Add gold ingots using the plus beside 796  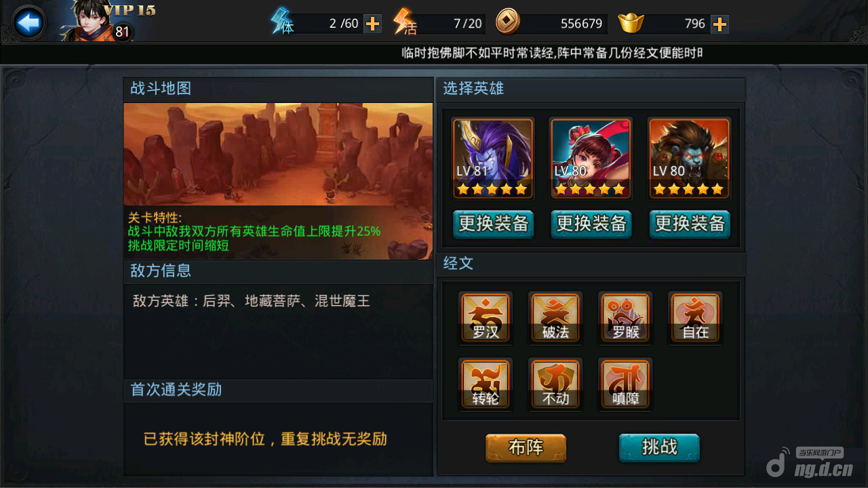tap(719, 24)
